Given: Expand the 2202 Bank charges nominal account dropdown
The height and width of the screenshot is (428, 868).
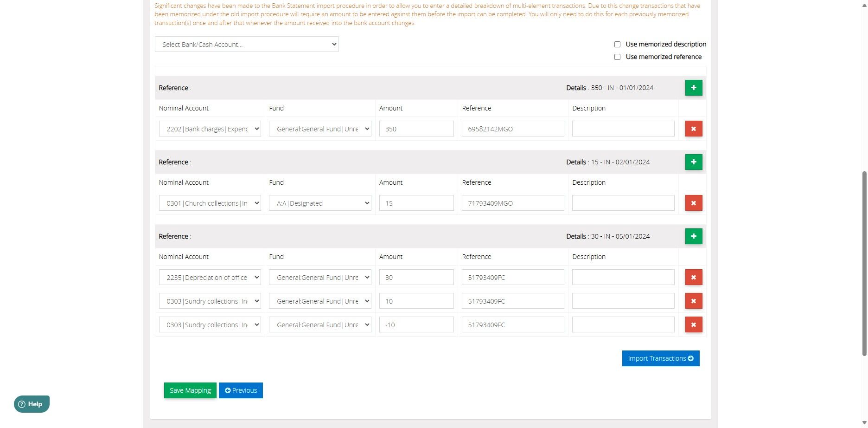Looking at the screenshot, I should pos(210,129).
